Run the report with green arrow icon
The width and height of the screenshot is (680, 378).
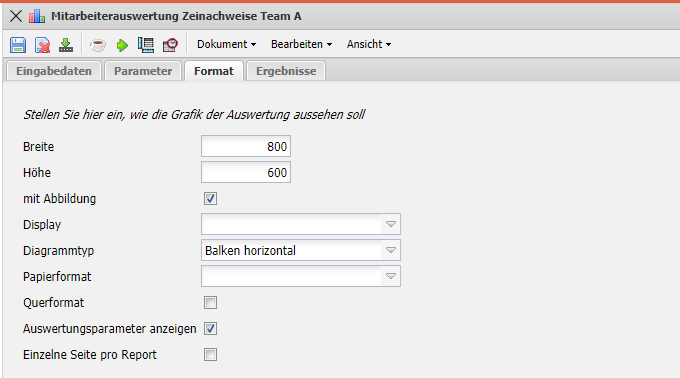click(x=122, y=45)
